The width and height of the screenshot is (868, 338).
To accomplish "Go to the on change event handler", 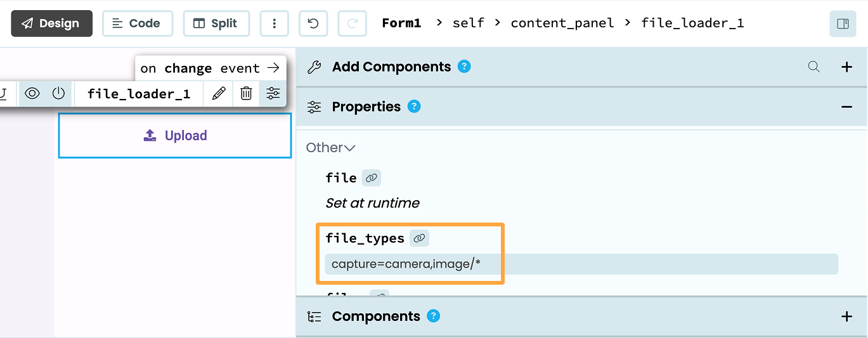I will coord(210,68).
